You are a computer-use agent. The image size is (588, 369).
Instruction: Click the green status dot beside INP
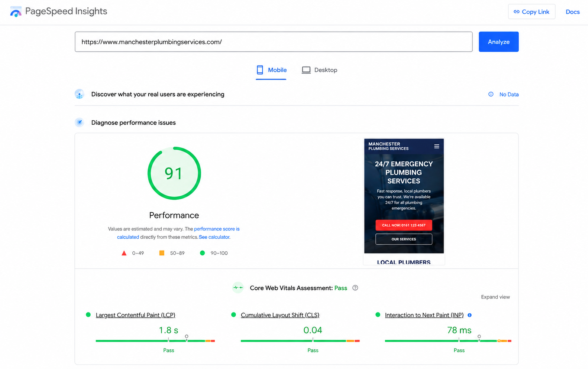tap(378, 315)
